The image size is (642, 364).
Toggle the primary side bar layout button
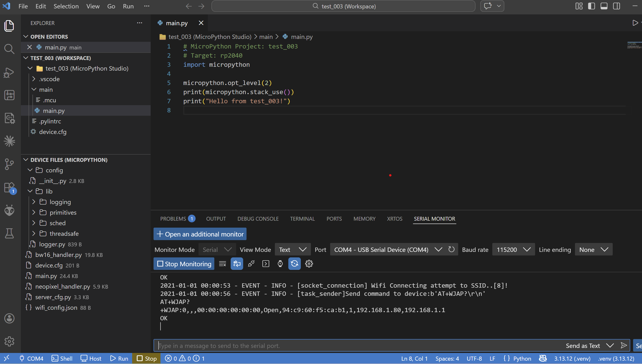[x=592, y=6]
